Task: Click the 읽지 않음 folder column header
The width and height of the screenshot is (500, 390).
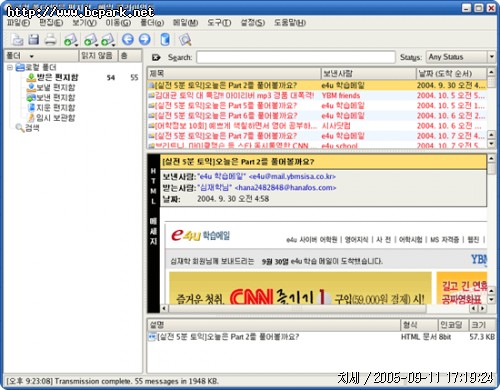Action: pos(99,56)
